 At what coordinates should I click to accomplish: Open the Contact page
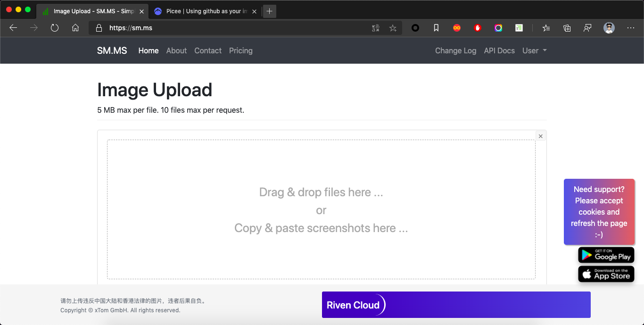[x=208, y=50]
